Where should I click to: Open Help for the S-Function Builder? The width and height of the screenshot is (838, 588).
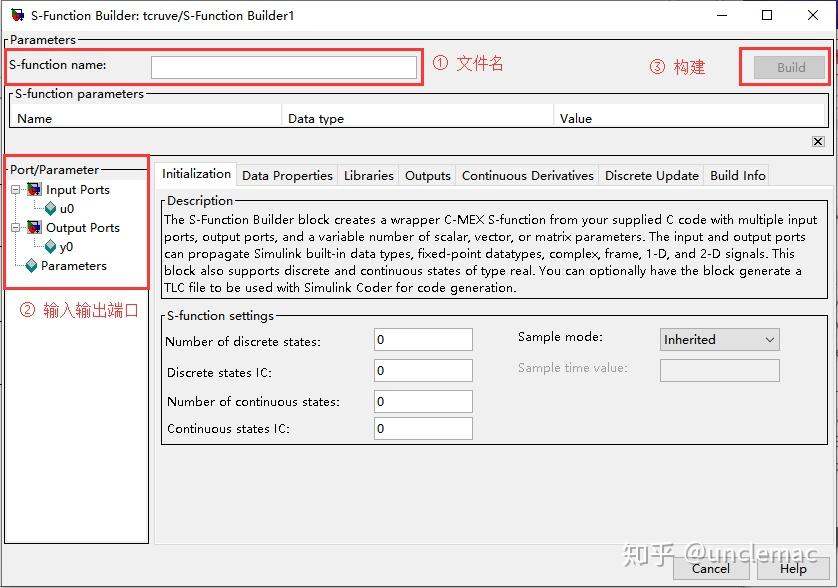coord(793,568)
